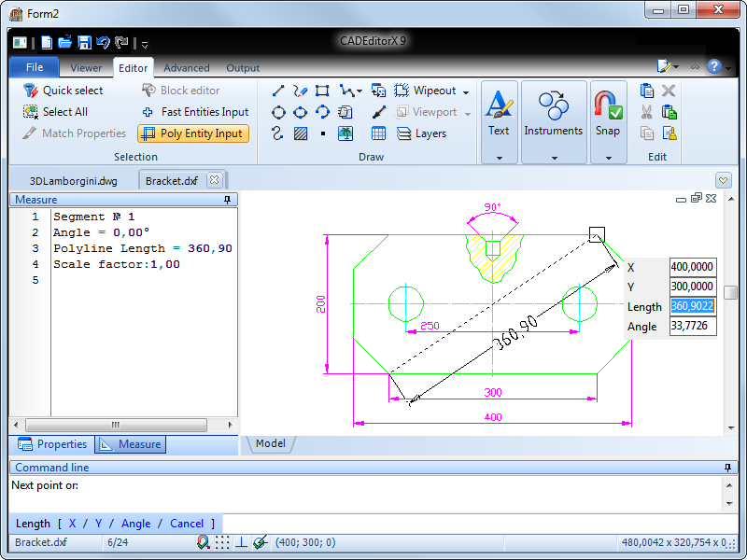Screen dimensions: 747x560
Task: Click the insert block icon beside Wipeout
Action: [x=378, y=91]
